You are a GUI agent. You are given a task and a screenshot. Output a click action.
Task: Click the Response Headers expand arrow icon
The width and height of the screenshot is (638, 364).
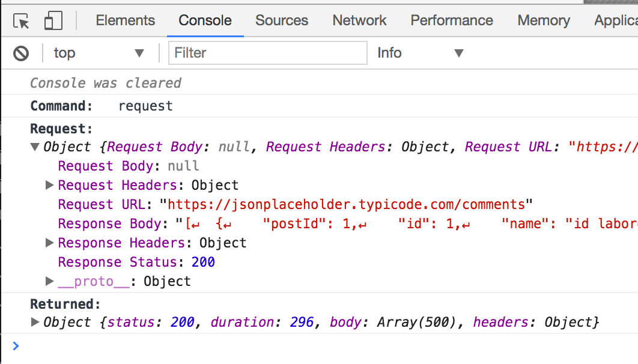click(49, 243)
